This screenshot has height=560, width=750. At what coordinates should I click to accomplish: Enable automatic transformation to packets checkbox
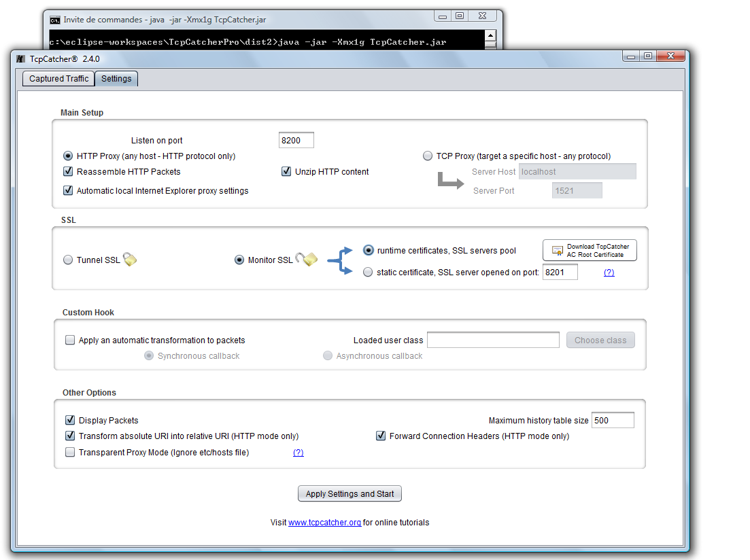click(x=70, y=340)
